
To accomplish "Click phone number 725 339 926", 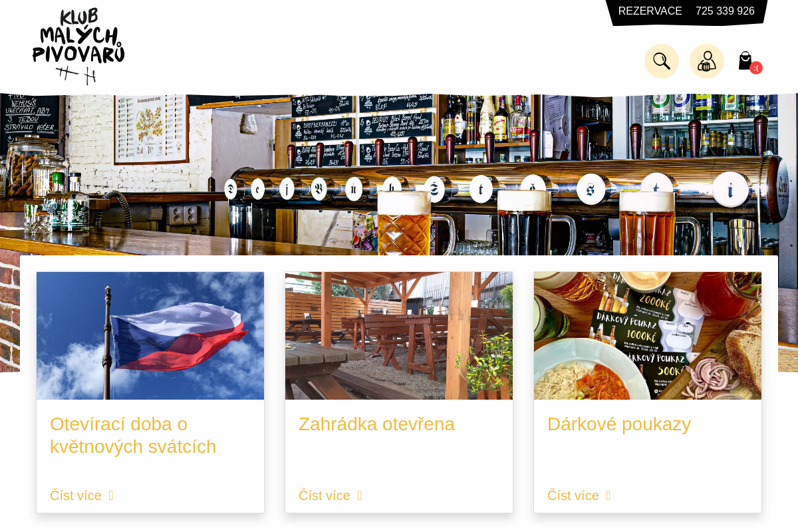I will click(x=725, y=11).
